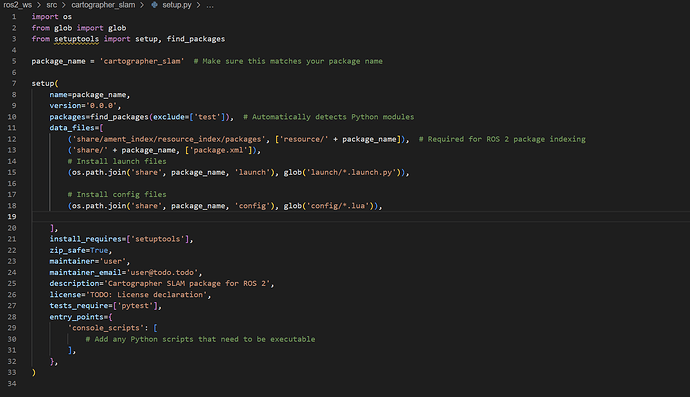The width and height of the screenshot is (690, 397).
Task: Click the closing parenthesis on line 33
Action: 34,372
